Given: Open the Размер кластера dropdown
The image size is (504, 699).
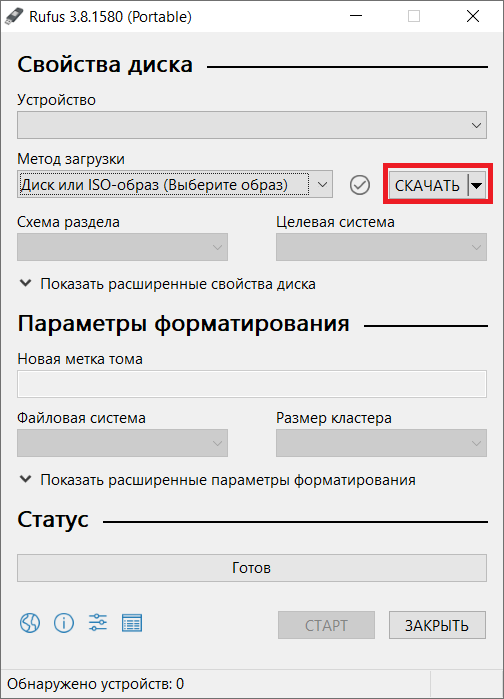Looking at the screenshot, I should [x=381, y=443].
